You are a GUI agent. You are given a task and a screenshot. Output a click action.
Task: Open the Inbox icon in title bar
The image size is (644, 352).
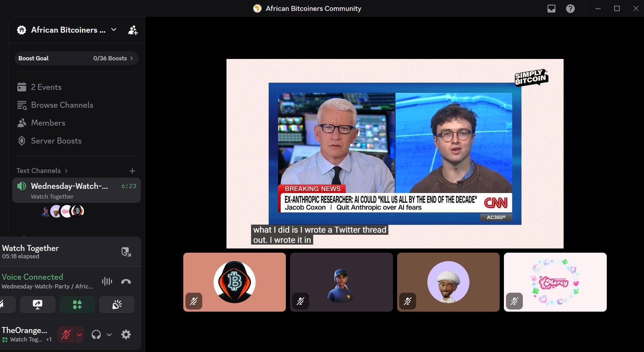point(551,8)
